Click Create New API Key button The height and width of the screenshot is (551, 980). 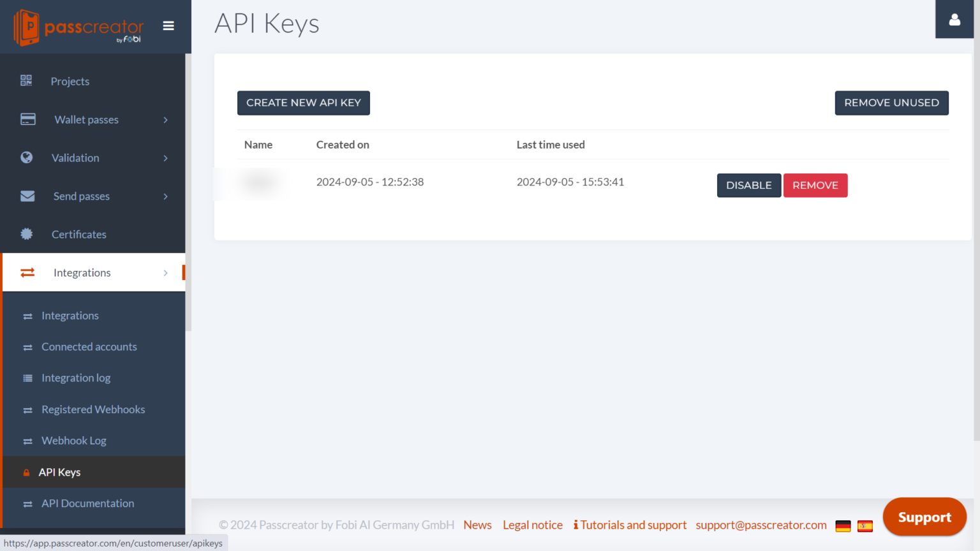(304, 103)
